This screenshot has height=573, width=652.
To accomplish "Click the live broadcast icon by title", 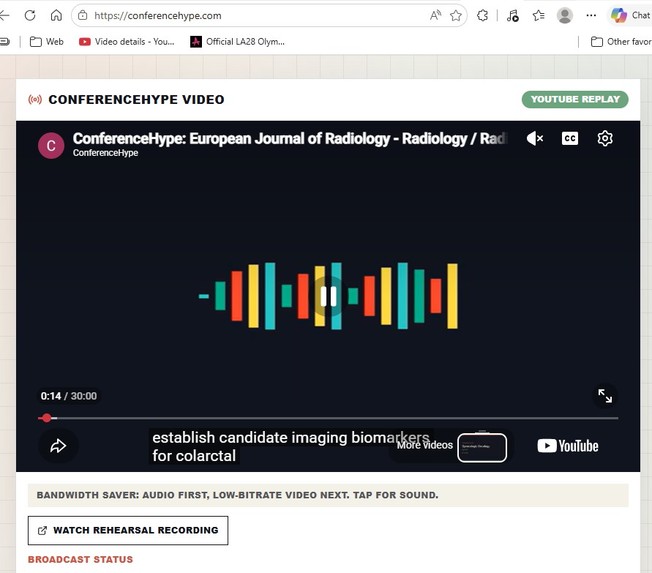I will (35, 100).
